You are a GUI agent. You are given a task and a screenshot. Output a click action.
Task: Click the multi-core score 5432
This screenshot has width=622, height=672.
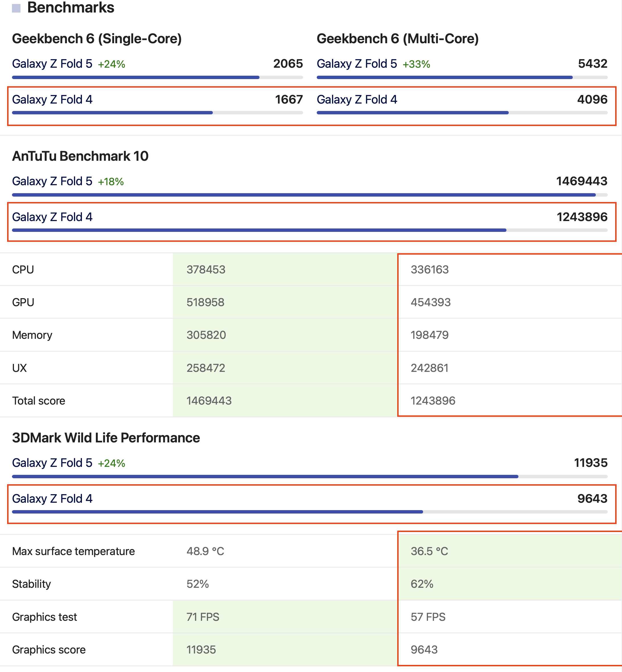tap(593, 64)
